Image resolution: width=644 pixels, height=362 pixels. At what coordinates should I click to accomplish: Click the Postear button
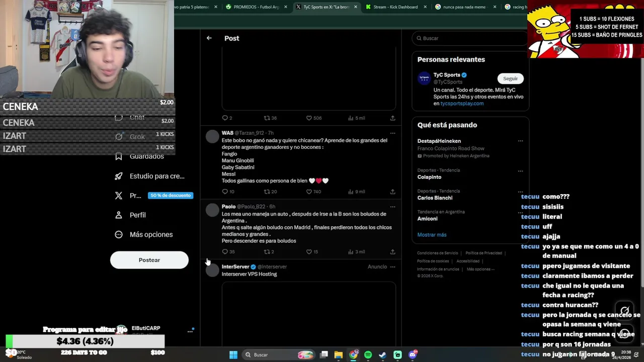tap(149, 260)
